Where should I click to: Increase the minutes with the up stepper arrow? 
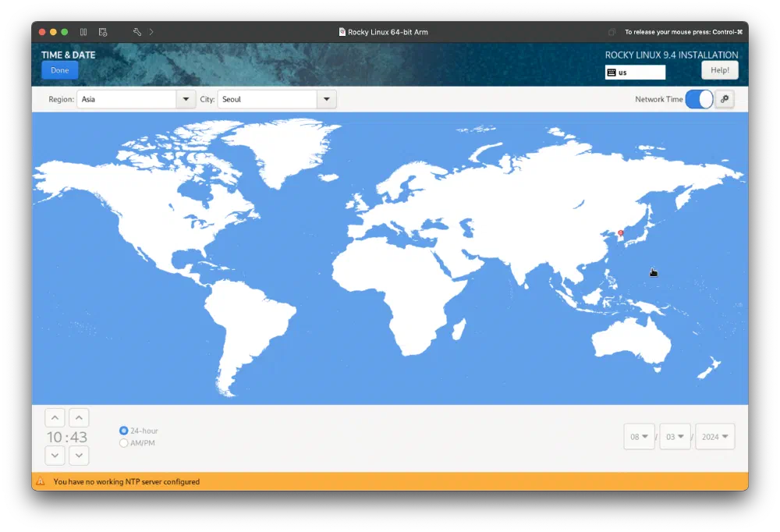pyautogui.click(x=79, y=417)
